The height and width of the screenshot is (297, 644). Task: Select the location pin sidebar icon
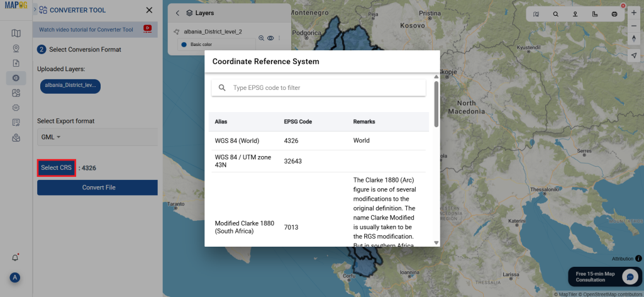click(x=16, y=48)
